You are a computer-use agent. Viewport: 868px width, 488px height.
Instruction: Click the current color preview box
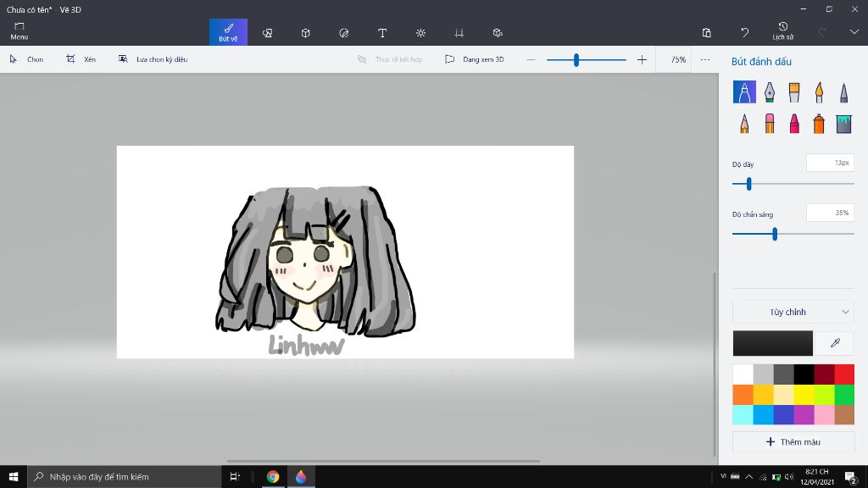[x=773, y=343]
